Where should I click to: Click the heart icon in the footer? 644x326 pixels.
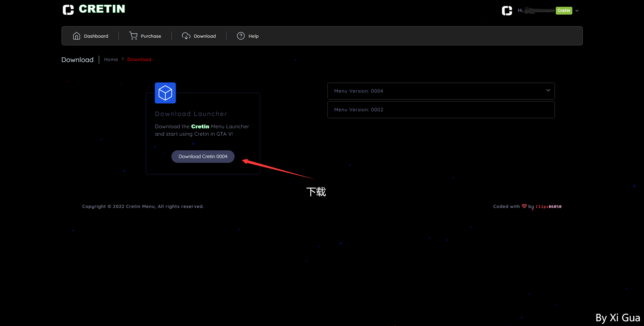pos(524,206)
